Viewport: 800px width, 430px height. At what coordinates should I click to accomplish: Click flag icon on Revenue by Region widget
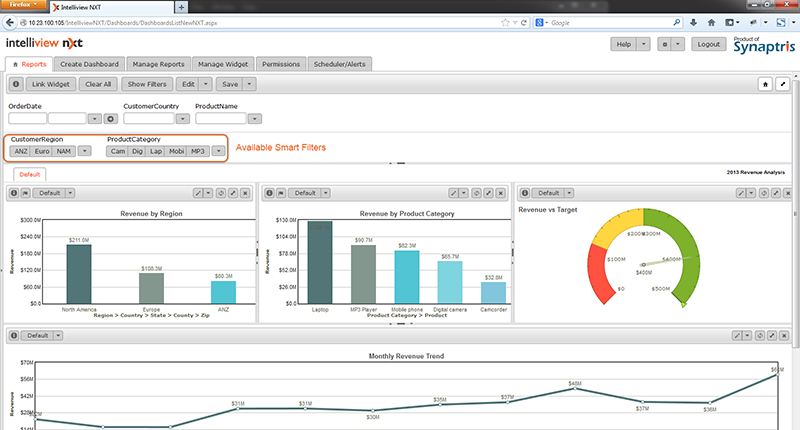(26, 193)
